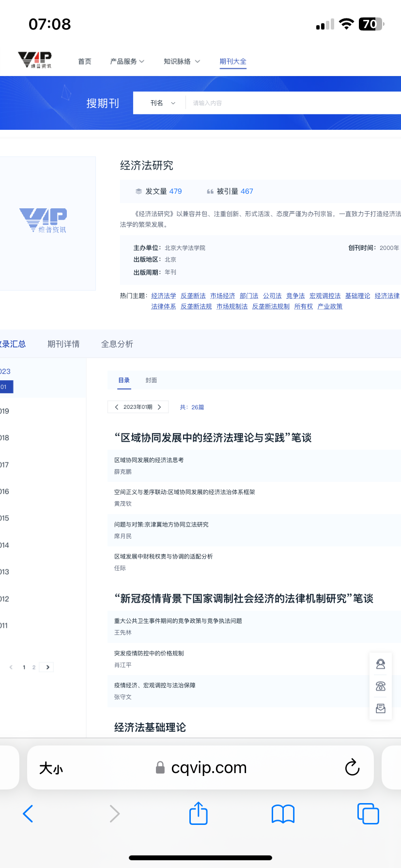Screen dimensions: 401x868
Task: Open the customer service agent icon
Action: click(x=381, y=664)
